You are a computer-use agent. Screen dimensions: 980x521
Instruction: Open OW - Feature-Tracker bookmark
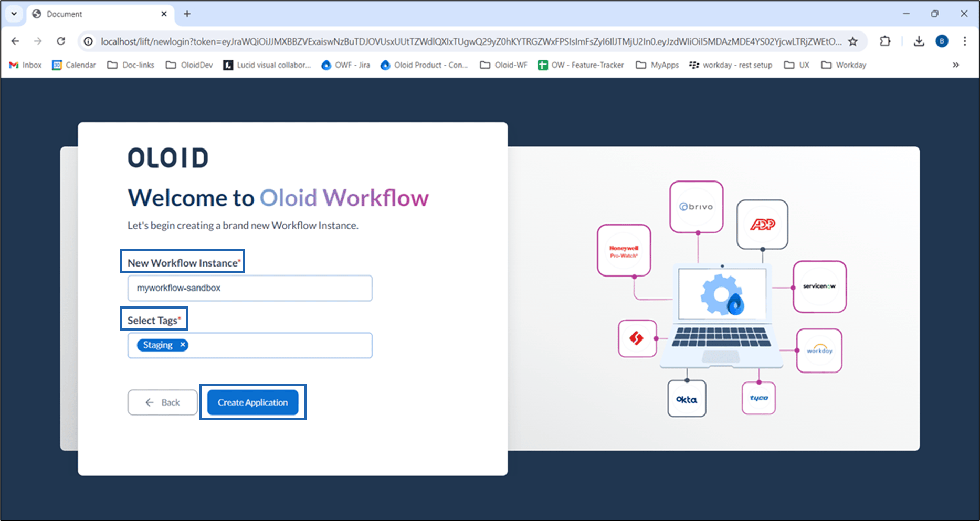click(x=581, y=65)
